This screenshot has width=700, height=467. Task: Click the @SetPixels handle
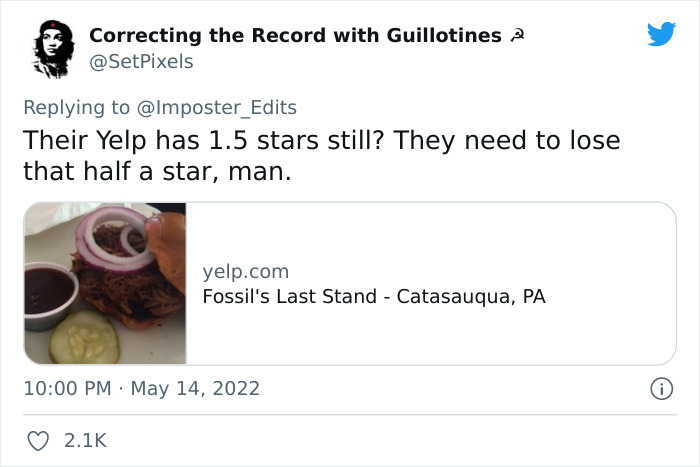141,62
